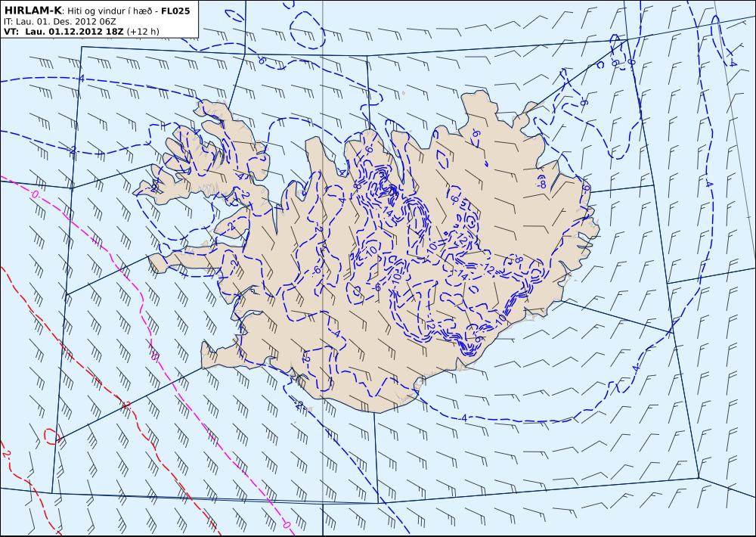The height and width of the screenshot is (537, 756).
Task: Select the IT: Lau. 01. Des. 2012 06Z line
Action: tap(60, 22)
